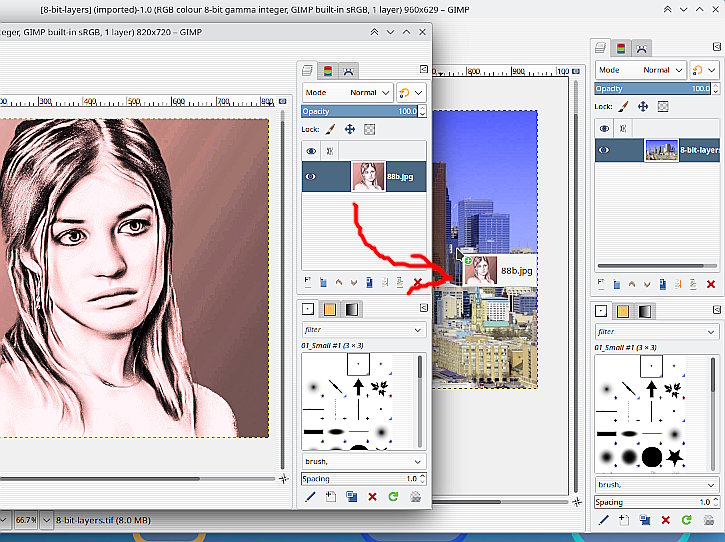The image size is (725, 542).
Task: Click the duplicate brush icon in front panel
Action: tap(351, 496)
